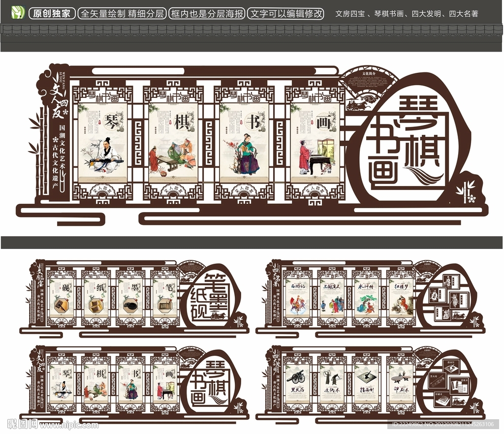
Task: Select the 红楼梦 poster
Action: [401, 299]
